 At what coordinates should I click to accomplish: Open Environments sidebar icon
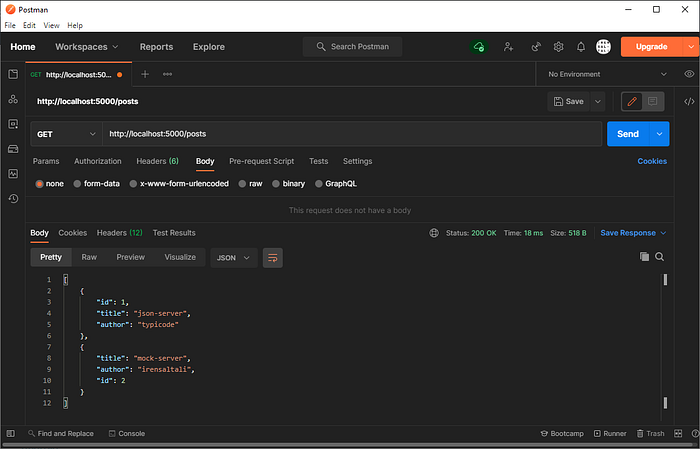click(x=13, y=124)
